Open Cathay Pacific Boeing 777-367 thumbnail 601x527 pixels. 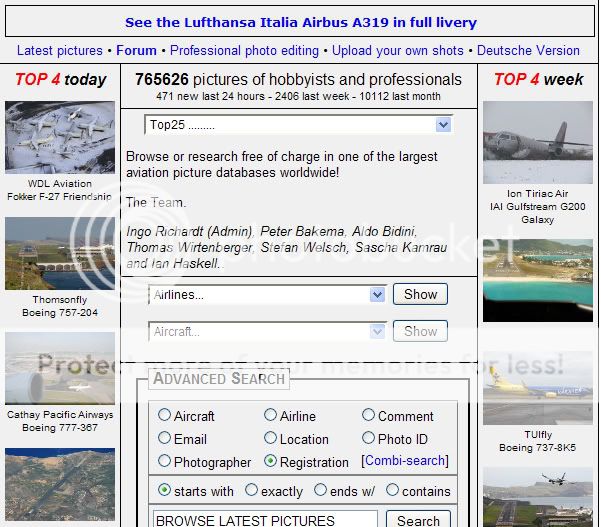point(60,368)
